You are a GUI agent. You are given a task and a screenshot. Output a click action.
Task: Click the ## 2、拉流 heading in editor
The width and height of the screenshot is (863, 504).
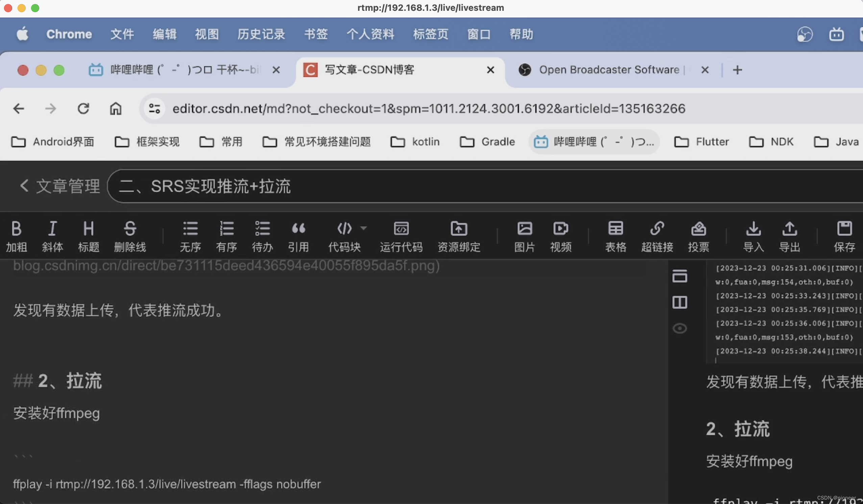[57, 381]
